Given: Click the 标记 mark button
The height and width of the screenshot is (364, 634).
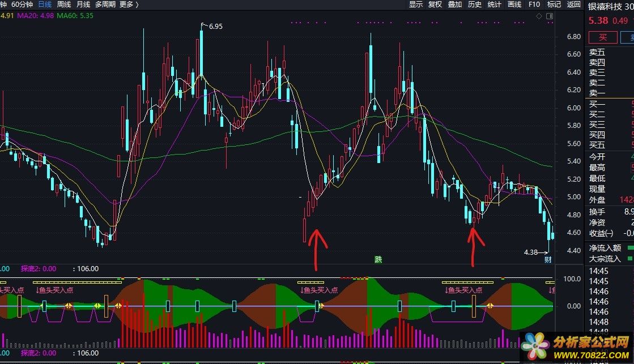Looking at the screenshot, I should pos(554,5).
